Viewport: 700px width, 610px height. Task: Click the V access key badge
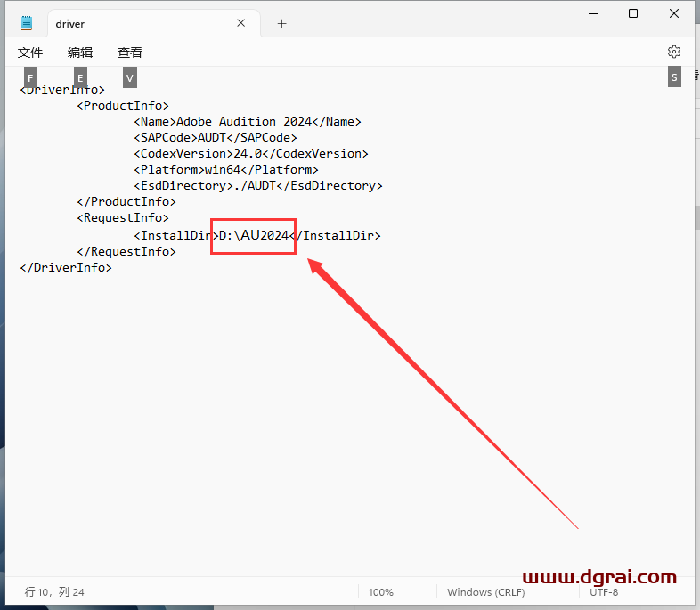tap(129, 77)
